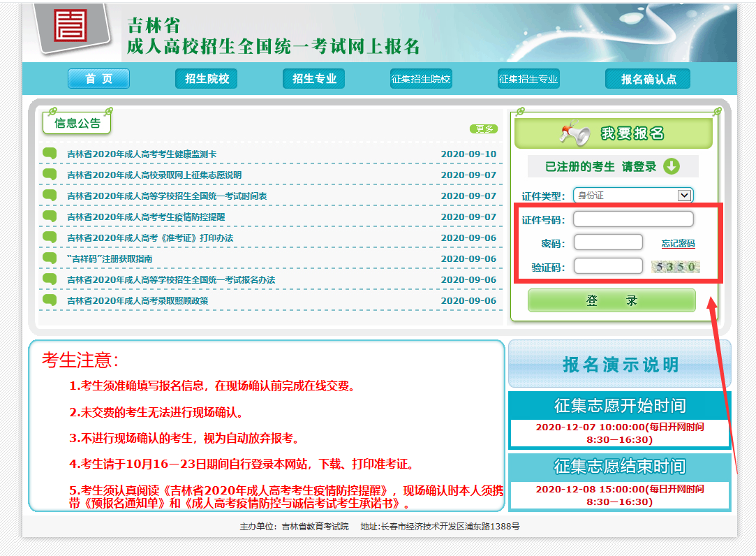Click the speech bubble icon beside "吉祥码" announcement
Image resolution: width=756 pixels, height=556 pixels.
(x=49, y=258)
